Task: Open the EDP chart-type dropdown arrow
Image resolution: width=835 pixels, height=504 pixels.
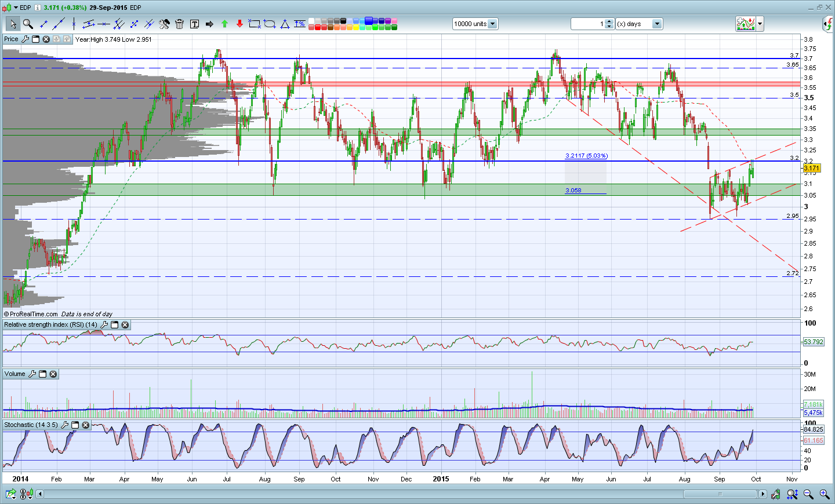Action: click(x=16, y=8)
